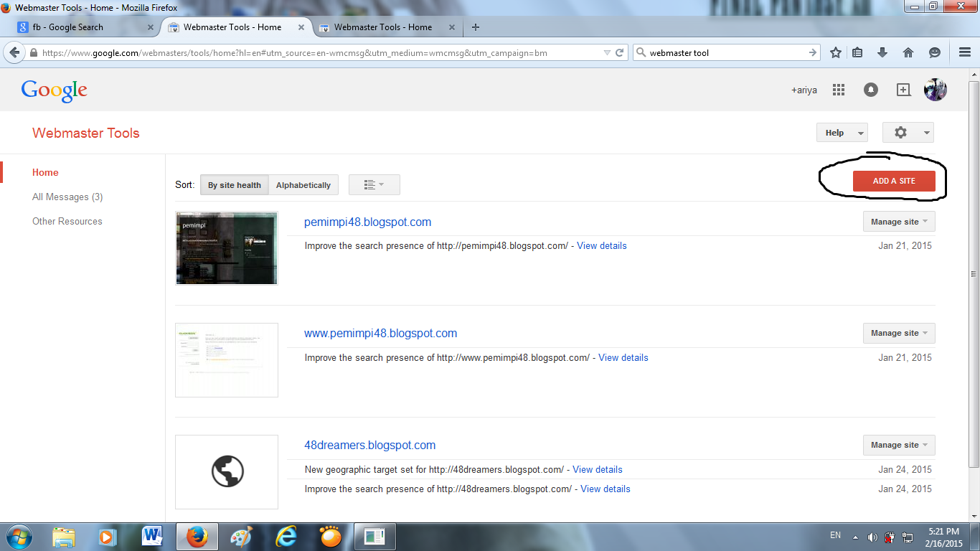
Task: Open the list view layout dropdown
Action: pyautogui.click(x=374, y=185)
